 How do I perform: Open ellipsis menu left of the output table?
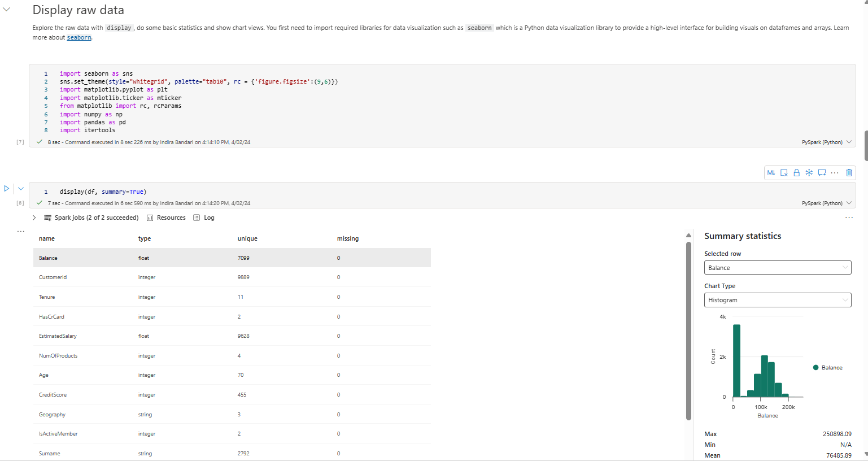21,231
